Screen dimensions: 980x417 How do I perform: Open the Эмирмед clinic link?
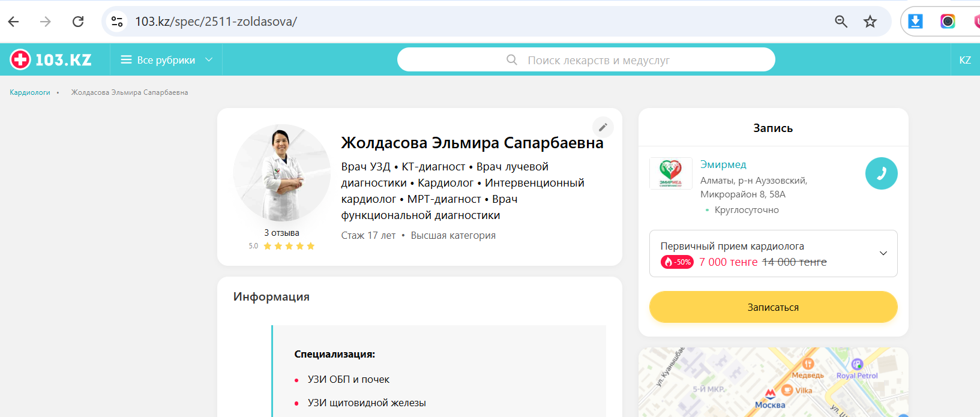723,164
